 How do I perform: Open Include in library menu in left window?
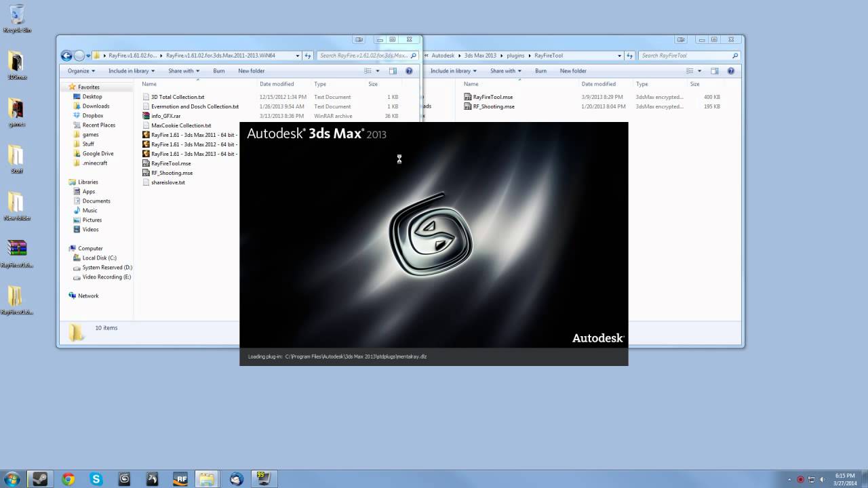[x=132, y=70]
